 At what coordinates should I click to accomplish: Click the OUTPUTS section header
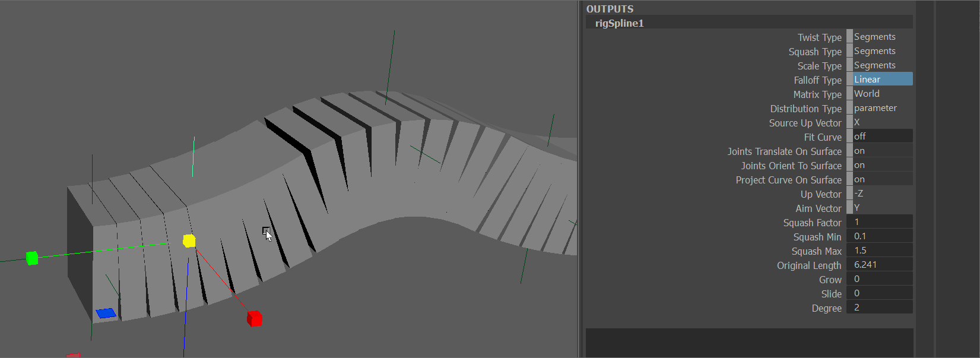click(x=610, y=9)
